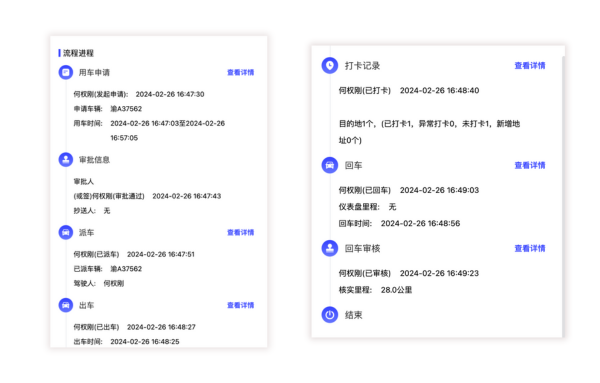Click the 目的地1个 summary text
The width and height of the screenshot is (600, 383).
coord(429,132)
